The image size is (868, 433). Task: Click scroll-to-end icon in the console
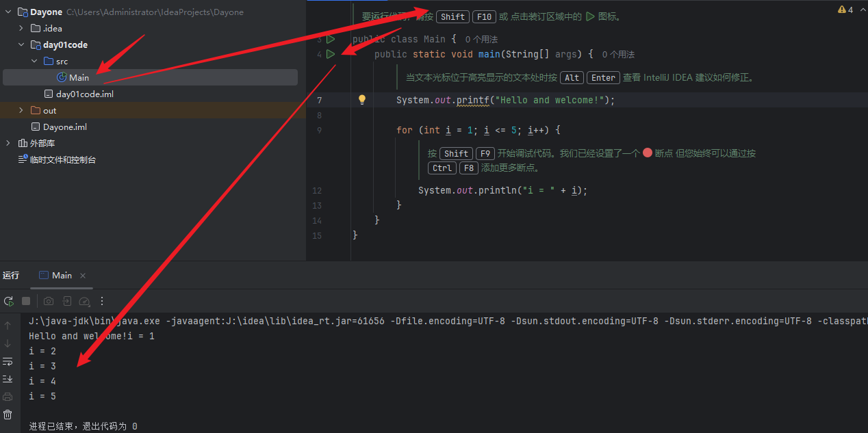click(x=8, y=379)
